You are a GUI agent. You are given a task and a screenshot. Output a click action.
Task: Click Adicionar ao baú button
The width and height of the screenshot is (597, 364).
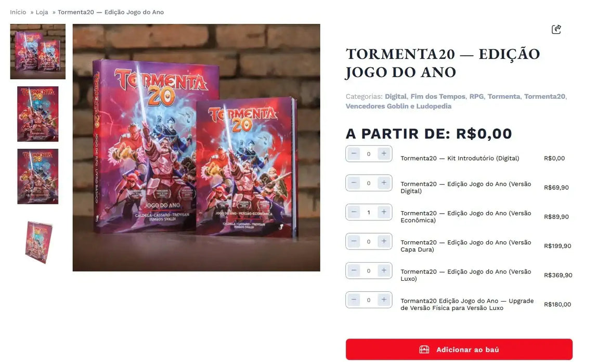pyautogui.click(x=459, y=349)
